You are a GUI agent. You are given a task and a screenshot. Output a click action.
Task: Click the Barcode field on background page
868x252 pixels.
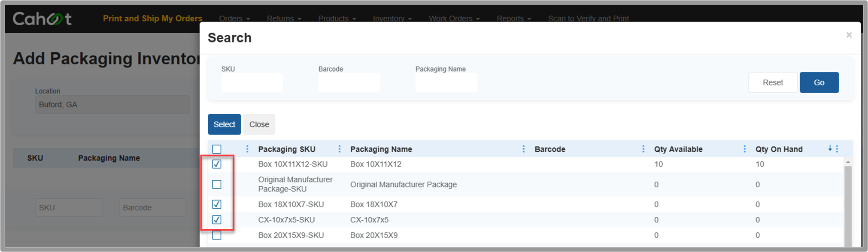click(152, 207)
